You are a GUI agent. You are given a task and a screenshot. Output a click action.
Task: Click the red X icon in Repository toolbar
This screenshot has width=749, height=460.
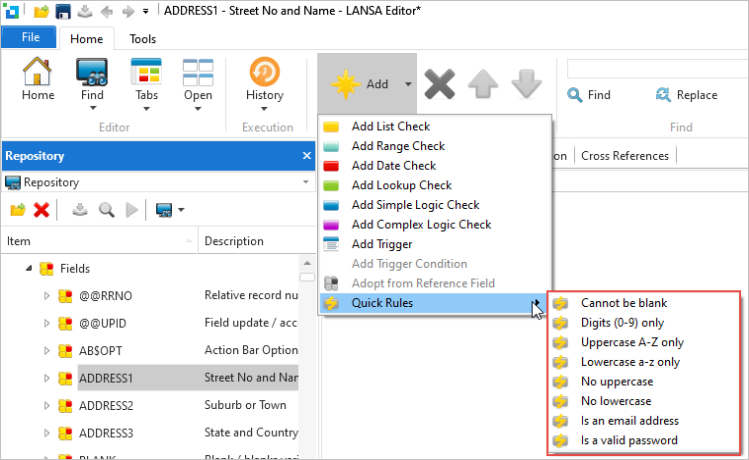[x=42, y=210]
